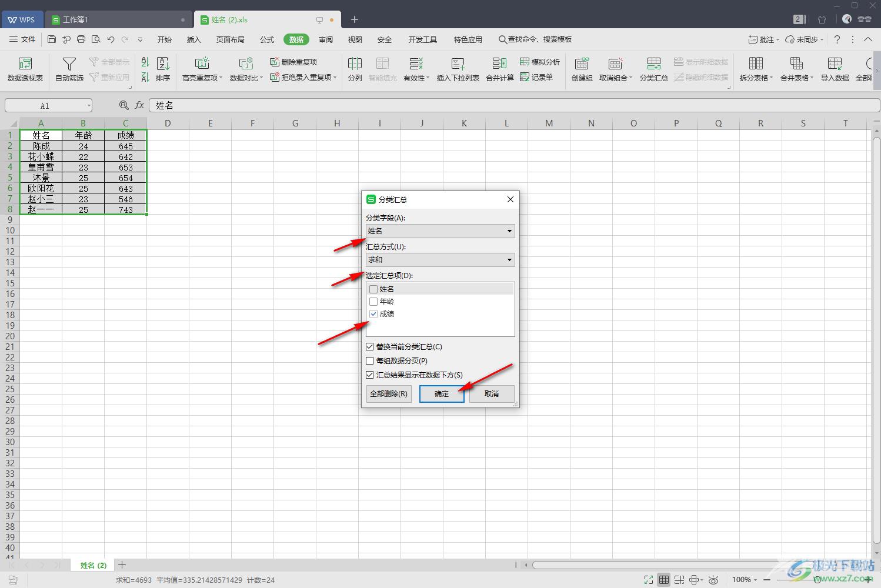The width and height of the screenshot is (881, 588).
Task: Open Text to Columns (分列) tool
Action: 355,69
